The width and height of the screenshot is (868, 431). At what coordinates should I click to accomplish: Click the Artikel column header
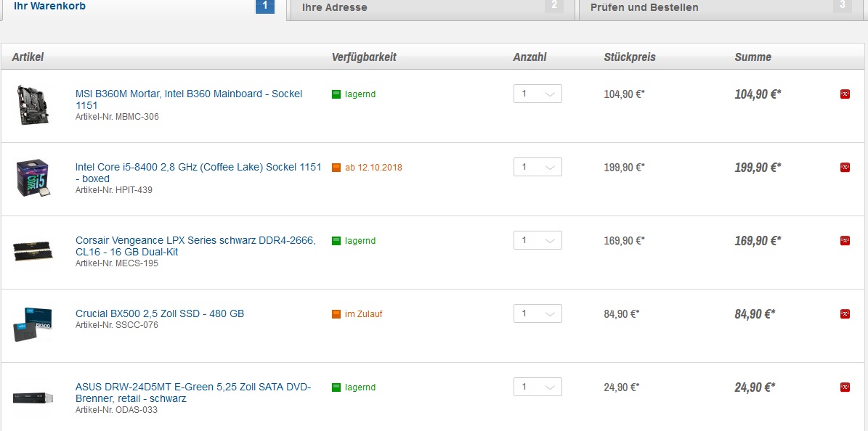coord(28,57)
